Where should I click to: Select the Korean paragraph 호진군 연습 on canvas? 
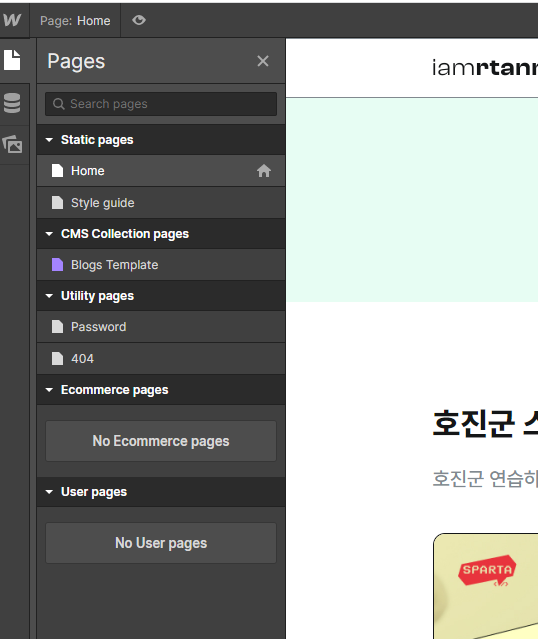485,478
